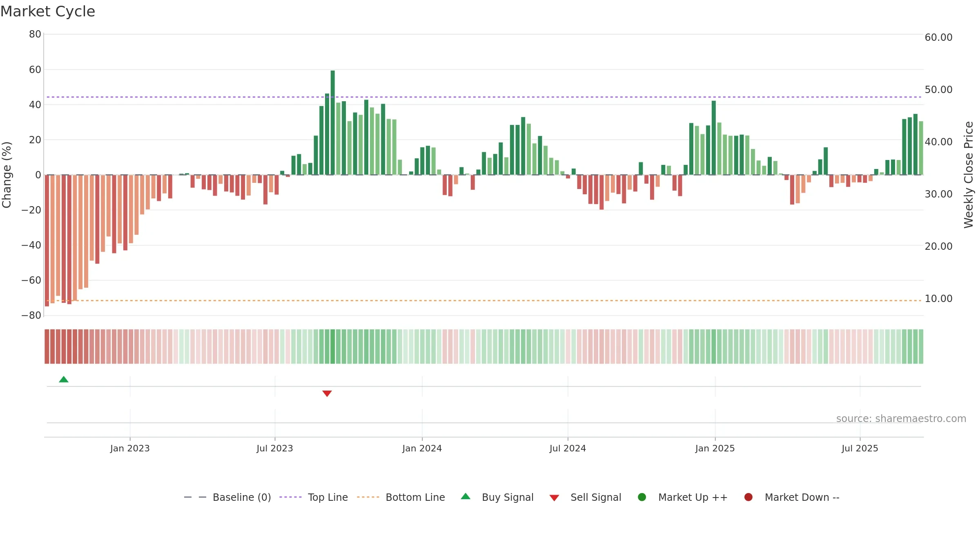This screenshot has height=551, width=980.
Task: Click the Jul 2024 axis label
Action: tap(568, 449)
